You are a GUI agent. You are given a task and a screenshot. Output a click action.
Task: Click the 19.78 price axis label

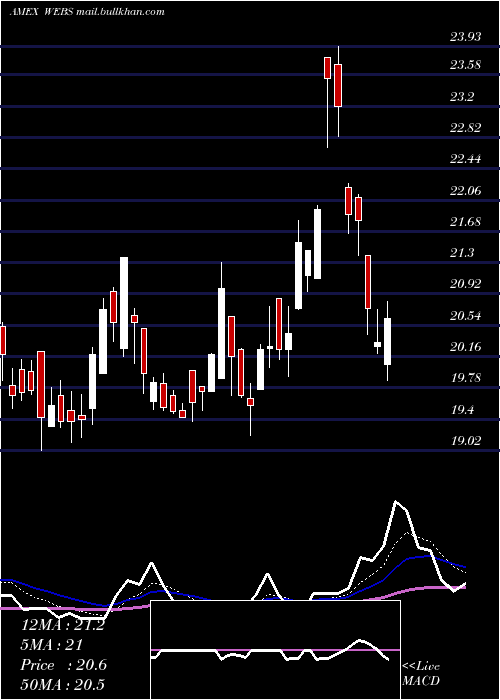pyautogui.click(x=466, y=378)
